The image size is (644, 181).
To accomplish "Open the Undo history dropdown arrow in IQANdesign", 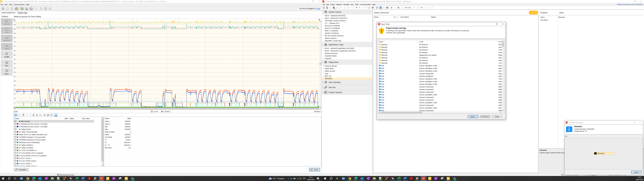I will tap(359, 8).
